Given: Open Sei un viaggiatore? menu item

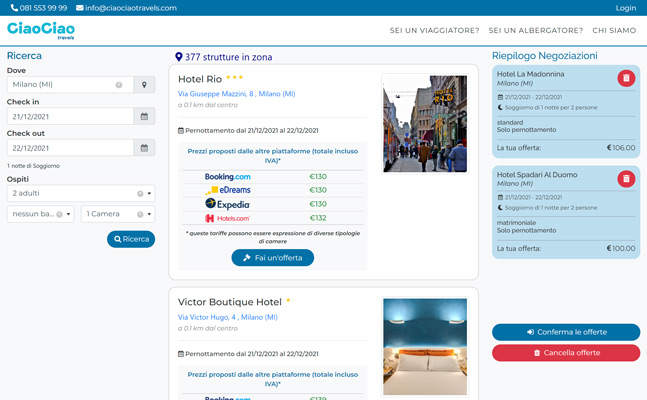Looking at the screenshot, I should coord(434,31).
